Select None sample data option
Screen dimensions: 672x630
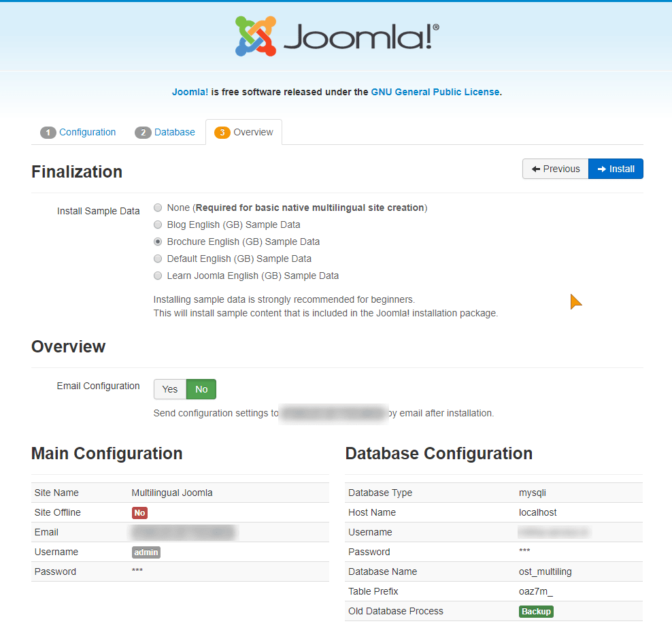coord(158,208)
